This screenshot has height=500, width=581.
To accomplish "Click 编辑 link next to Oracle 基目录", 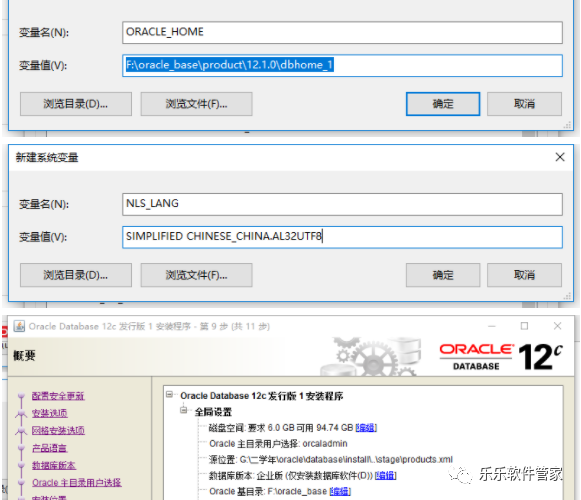I will [x=340, y=491].
